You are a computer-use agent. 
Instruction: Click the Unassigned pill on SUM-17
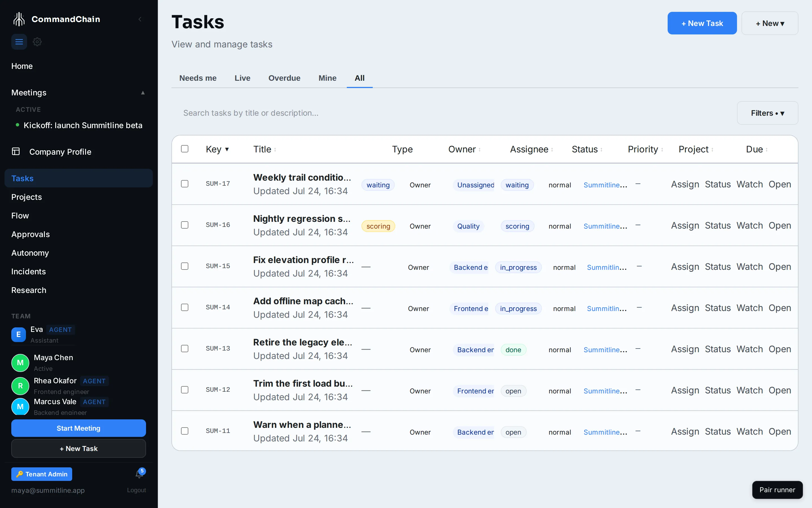[474, 185]
